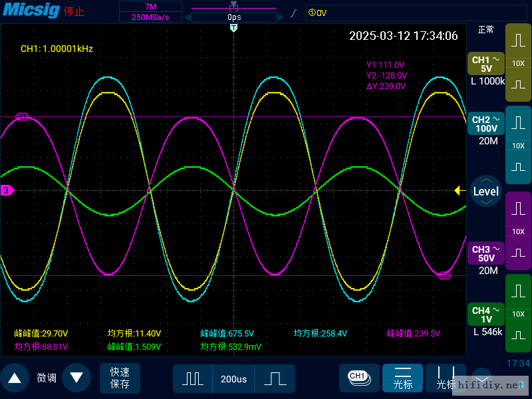Toggle the 停止 run/stop indicator
This screenshot has height=399, width=532.
pyautogui.click(x=74, y=12)
